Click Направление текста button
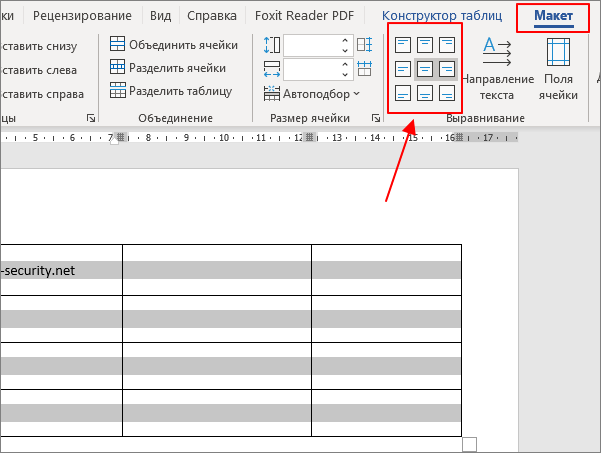601x453 pixels. pyautogui.click(x=497, y=69)
